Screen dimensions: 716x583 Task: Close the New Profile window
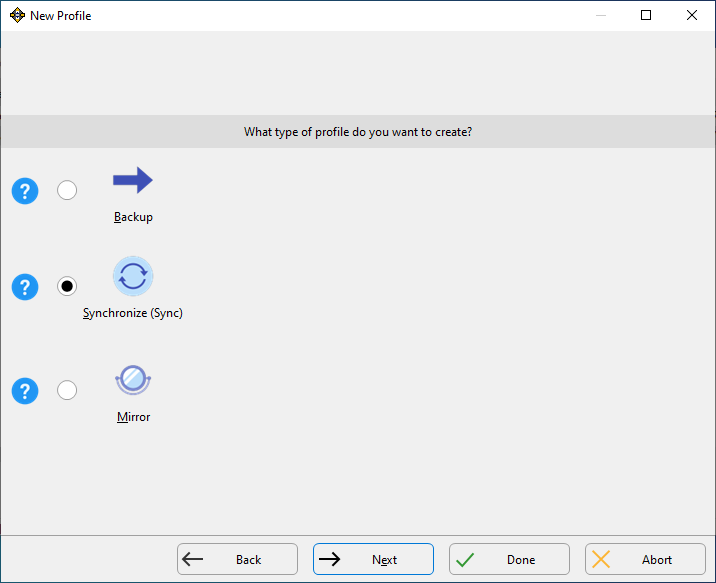coord(692,15)
